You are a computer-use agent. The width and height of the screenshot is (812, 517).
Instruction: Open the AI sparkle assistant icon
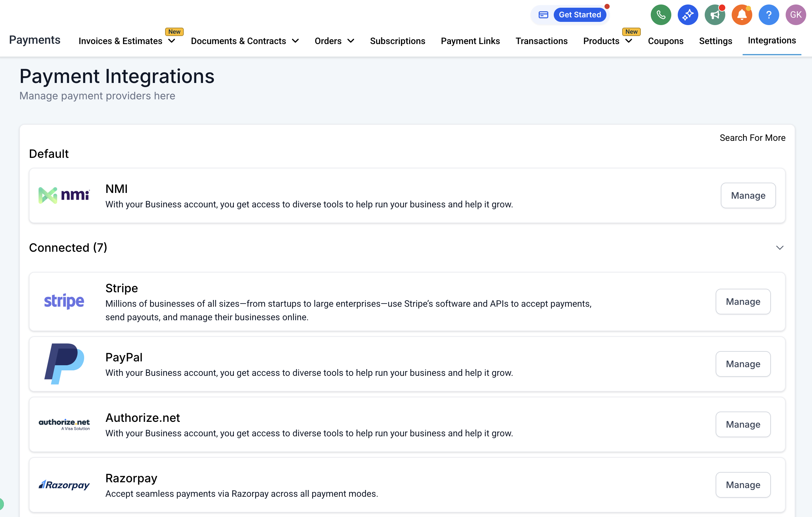tap(688, 15)
